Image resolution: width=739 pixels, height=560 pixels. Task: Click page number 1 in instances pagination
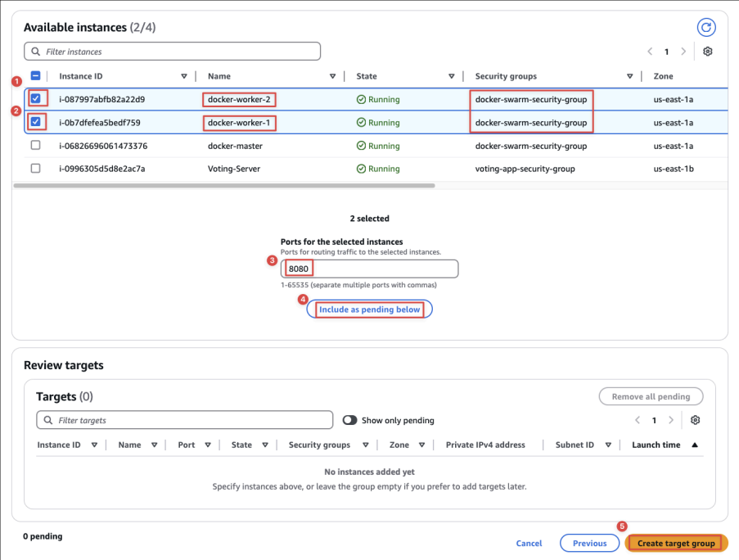[x=666, y=52]
